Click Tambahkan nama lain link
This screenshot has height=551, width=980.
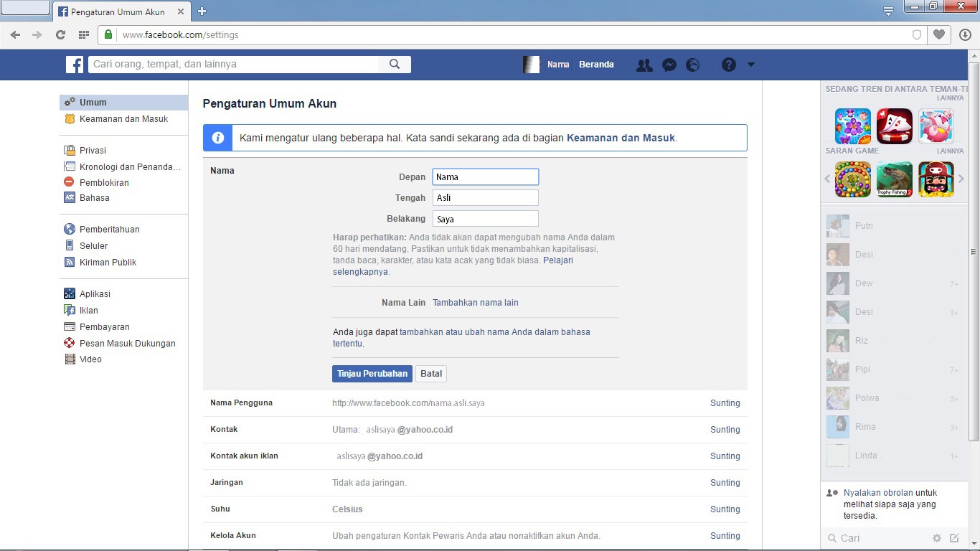coord(476,303)
